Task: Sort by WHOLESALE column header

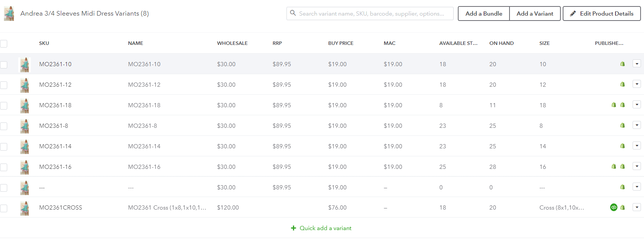Action: [232, 43]
